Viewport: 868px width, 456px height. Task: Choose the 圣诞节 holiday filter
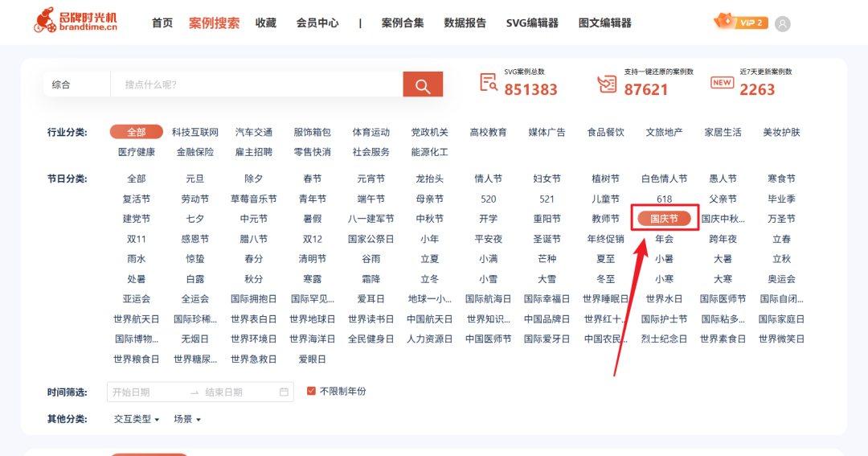[547, 239]
